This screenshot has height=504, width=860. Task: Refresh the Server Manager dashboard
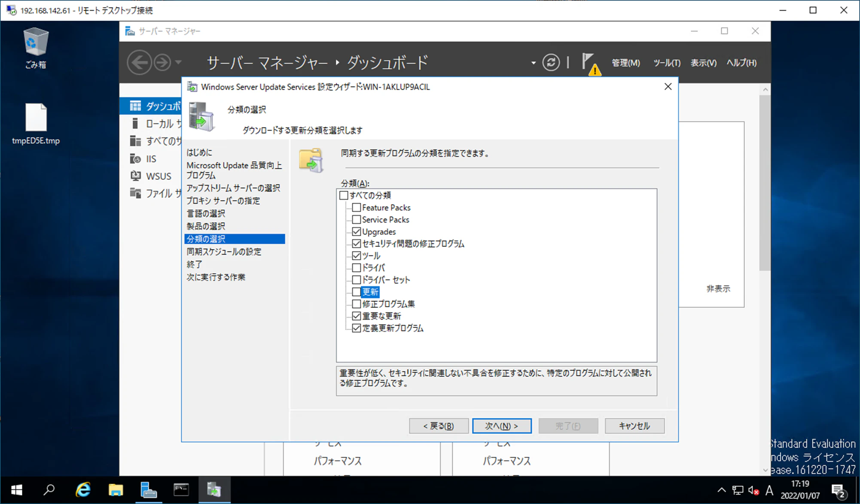click(x=551, y=63)
